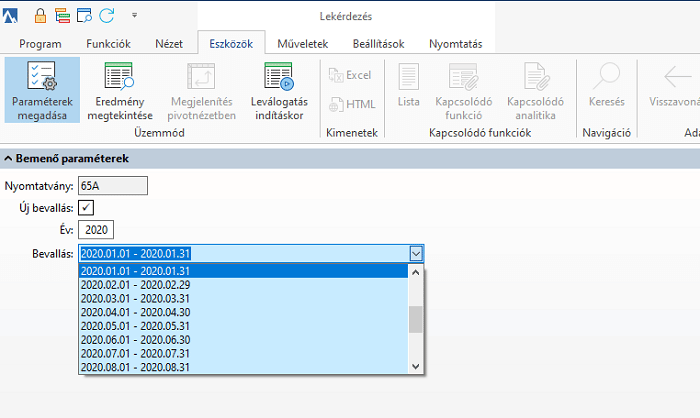Select Leválogatás indításkor option
Viewport: 700px width, 418px height.
(279, 90)
